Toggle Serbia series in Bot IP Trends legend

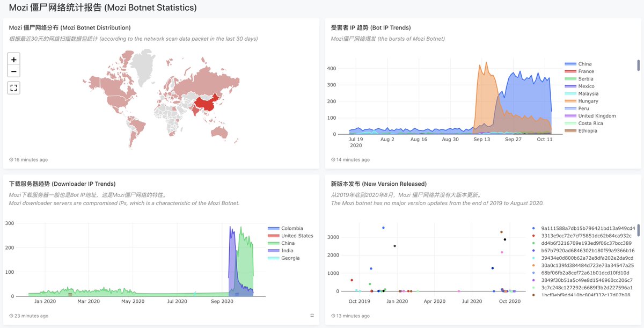pyautogui.click(x=580, y=79)
